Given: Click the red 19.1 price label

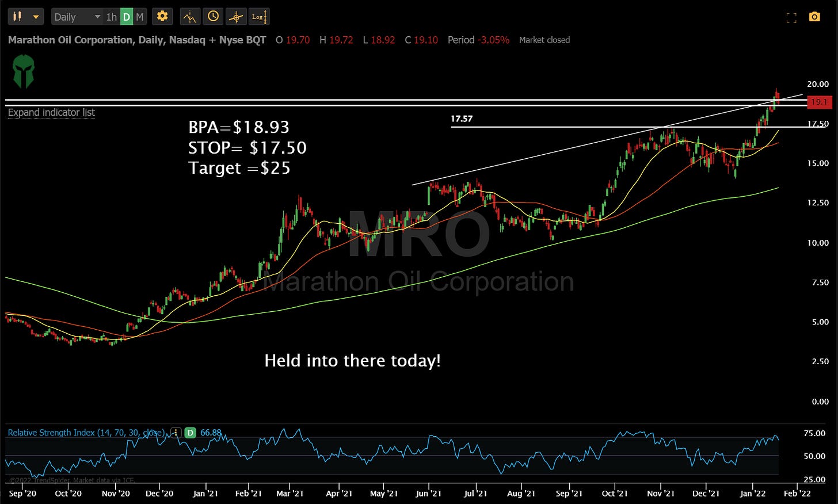Looking at the screenshot, I should tap(819, 102).
